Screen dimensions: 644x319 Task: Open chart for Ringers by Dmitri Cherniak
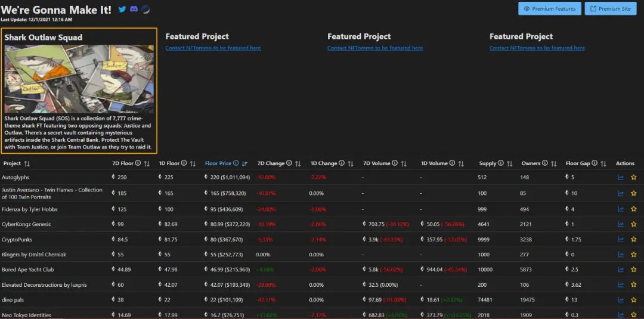coord(621,255)
